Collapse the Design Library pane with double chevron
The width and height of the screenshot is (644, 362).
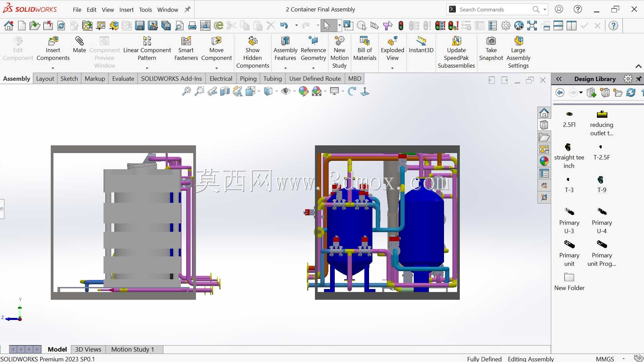click(559, 79)
